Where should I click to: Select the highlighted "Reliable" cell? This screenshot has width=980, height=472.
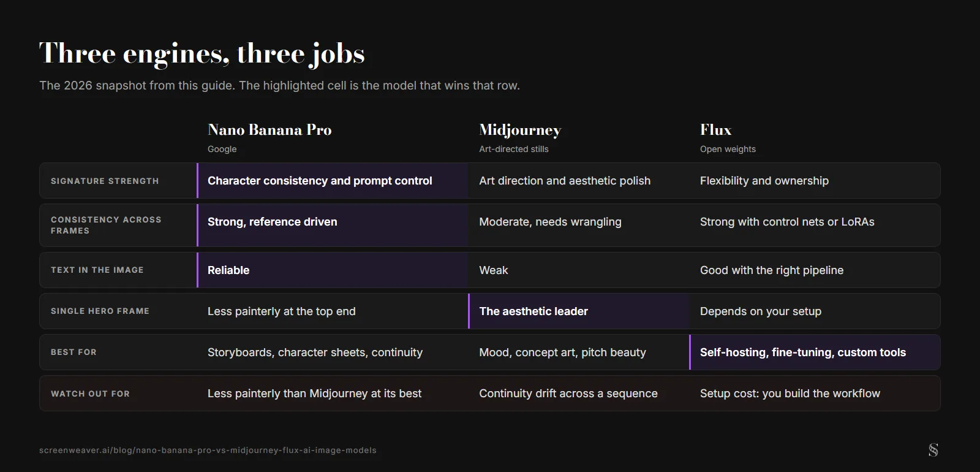point(333,270)
